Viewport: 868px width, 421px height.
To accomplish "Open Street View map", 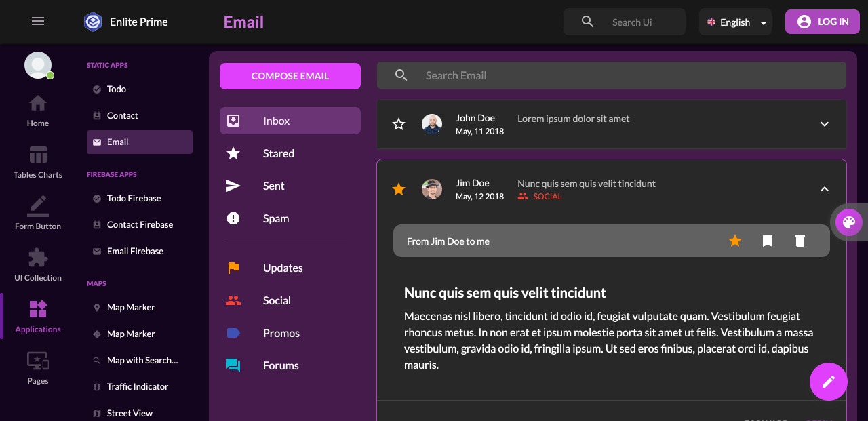I will click(140, 413).
